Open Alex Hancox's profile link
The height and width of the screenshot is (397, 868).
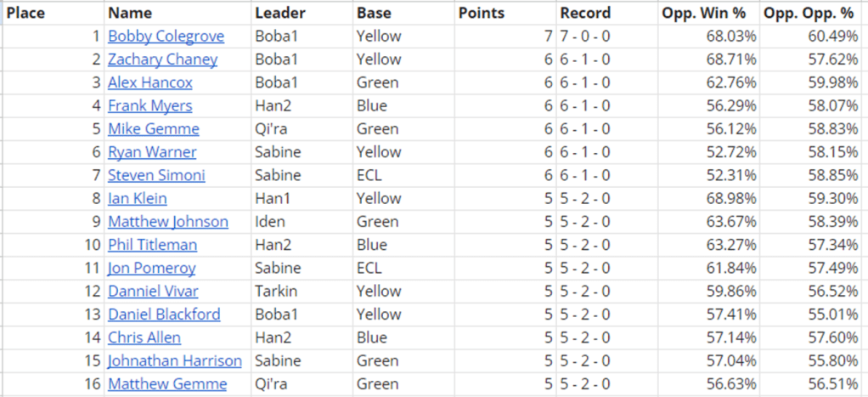[149, 82]
